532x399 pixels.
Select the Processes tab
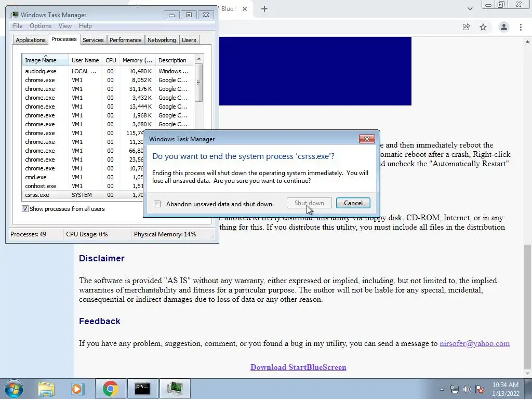pyautogui.click(x=64, y=39)
